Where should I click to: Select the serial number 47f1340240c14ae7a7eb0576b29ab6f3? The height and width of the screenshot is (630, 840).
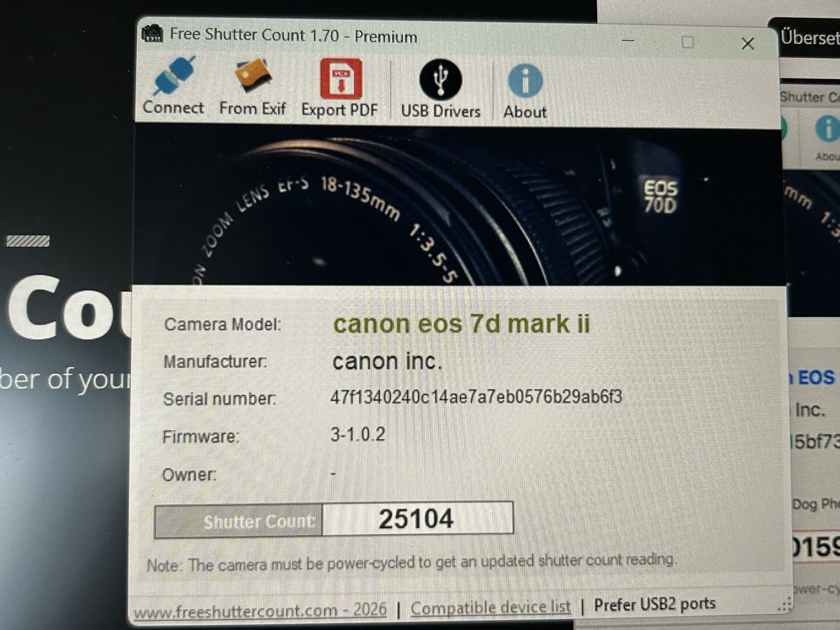click(476, 398)
